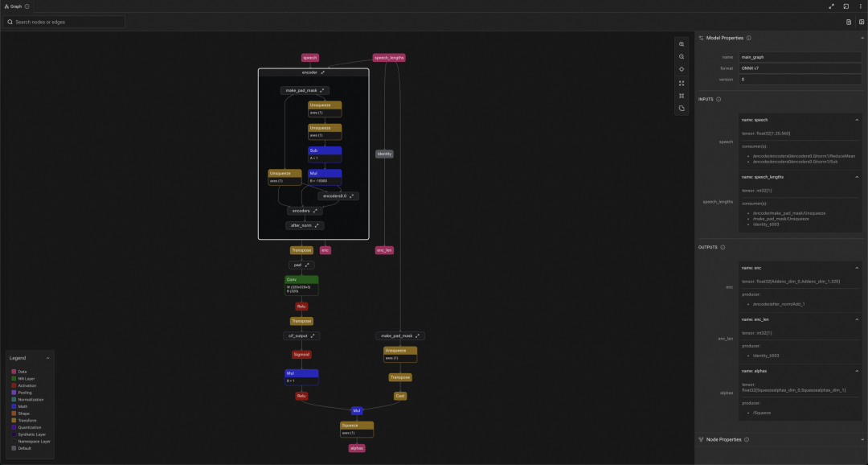Collapse the encoder group node
Viewport: 868px width, 465px height.
tap(323, 72)
